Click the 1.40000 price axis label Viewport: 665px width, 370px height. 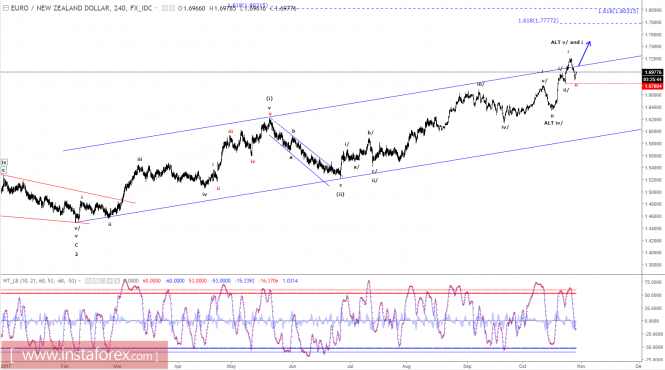tap(654, 252)
